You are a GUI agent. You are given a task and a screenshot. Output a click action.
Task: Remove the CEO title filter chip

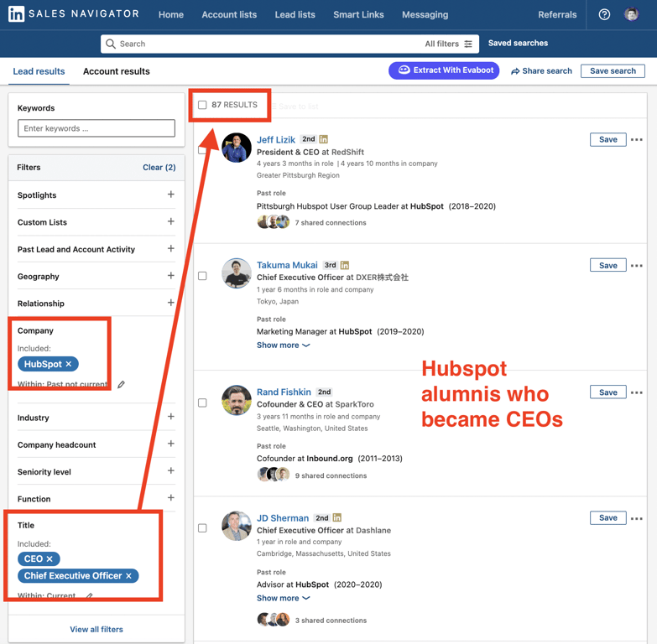pos(50,559)
